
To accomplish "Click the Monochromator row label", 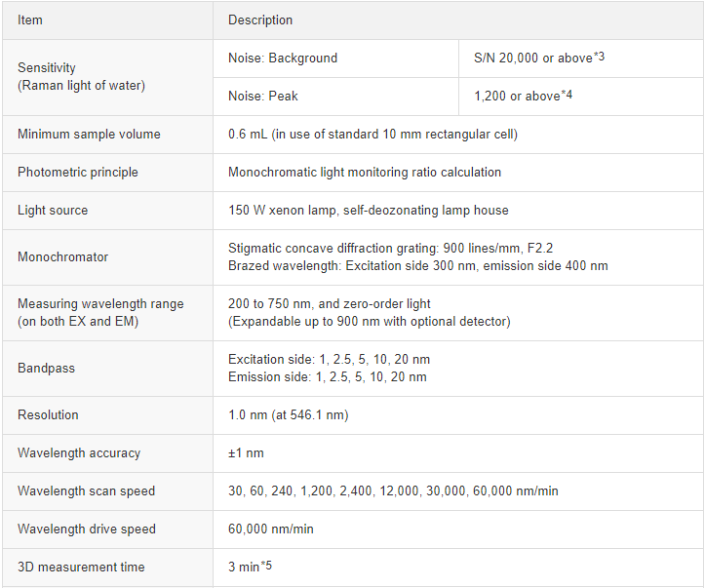I will coord(63,256).
